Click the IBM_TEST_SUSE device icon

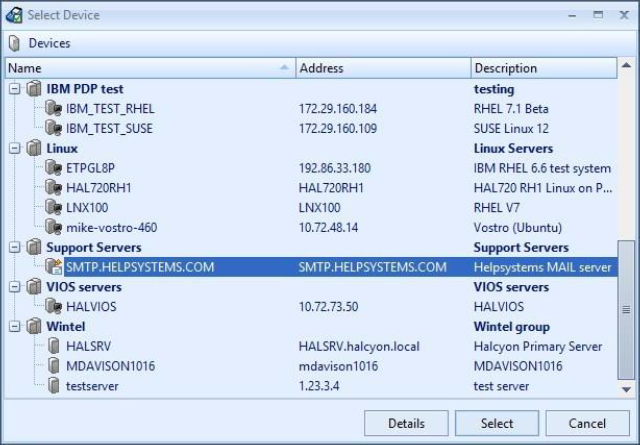coord(54,128)
